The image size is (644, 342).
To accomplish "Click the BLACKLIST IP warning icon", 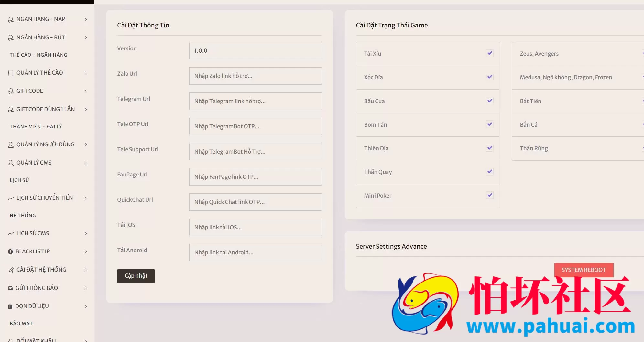I will point(10,251).
